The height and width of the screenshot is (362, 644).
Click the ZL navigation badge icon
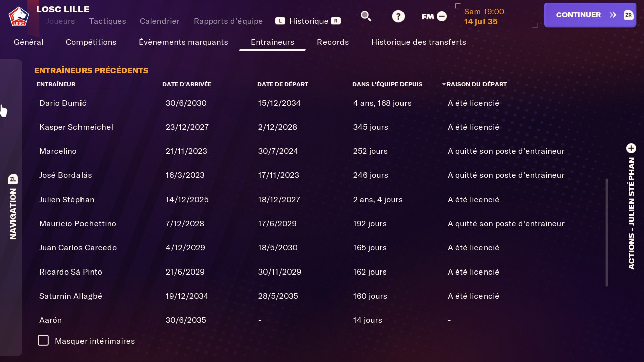(13, 179)
